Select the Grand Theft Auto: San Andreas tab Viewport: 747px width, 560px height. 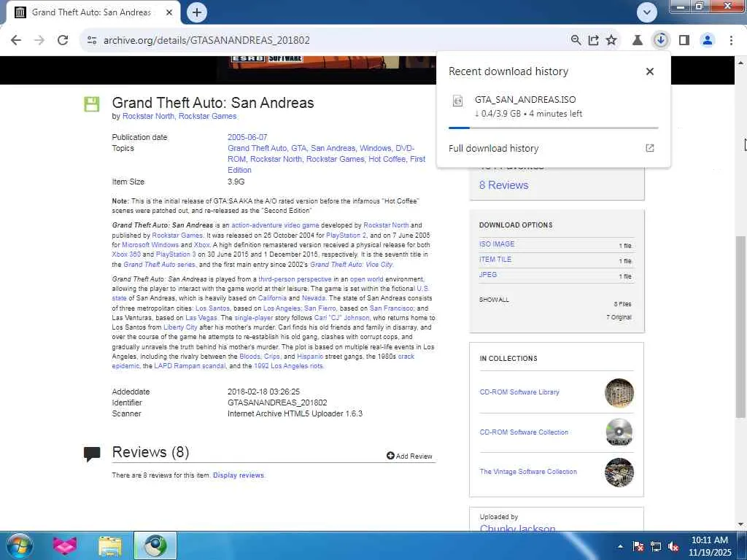[93, 12]
